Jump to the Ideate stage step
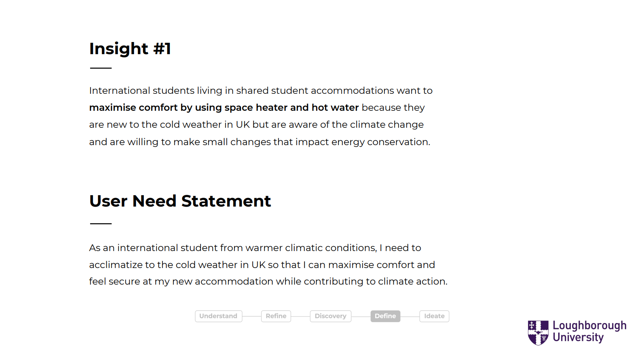This screenshot has height=361, width=644. click(x=434, y=316)
